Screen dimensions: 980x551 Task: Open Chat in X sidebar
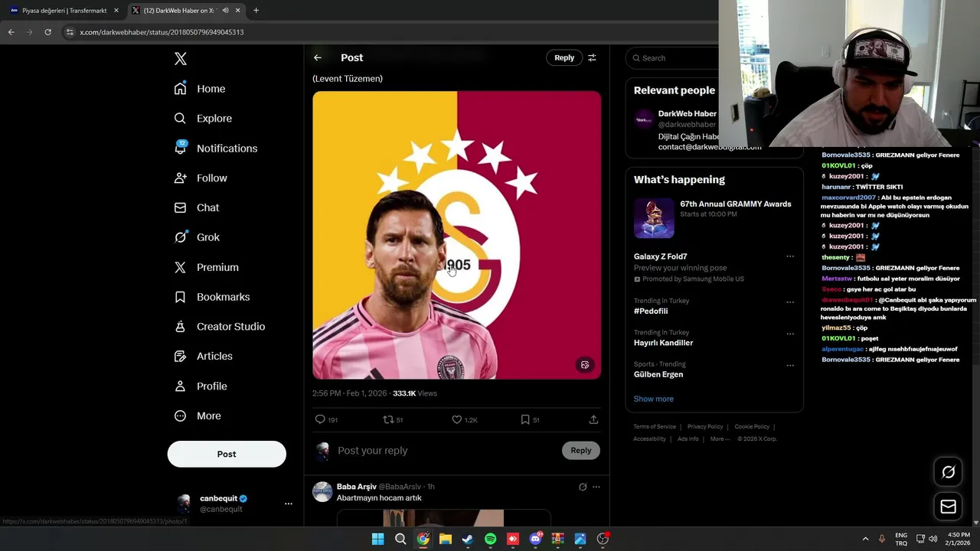point(197,207)
